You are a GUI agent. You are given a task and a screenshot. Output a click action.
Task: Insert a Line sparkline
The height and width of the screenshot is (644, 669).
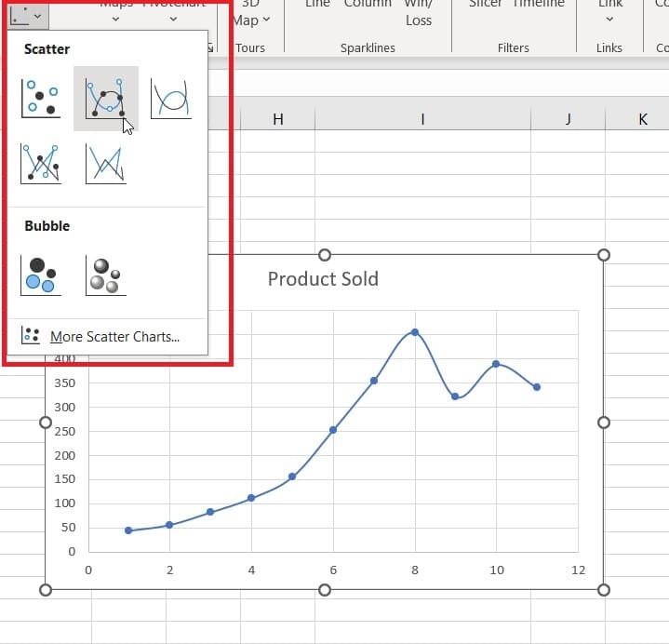[318, 5]
